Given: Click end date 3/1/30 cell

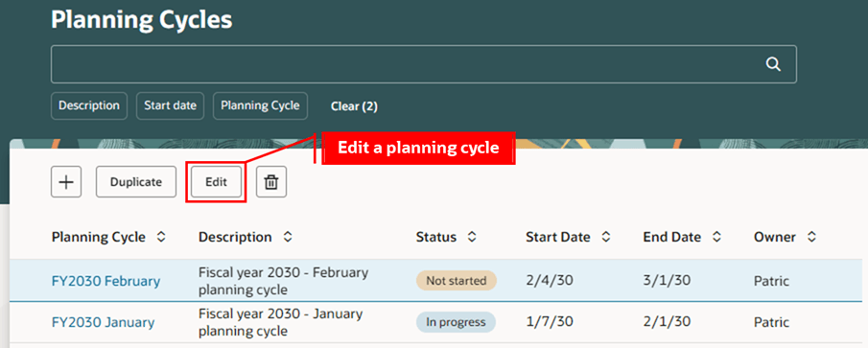Looking at the screenshot, I should (667, 281).
